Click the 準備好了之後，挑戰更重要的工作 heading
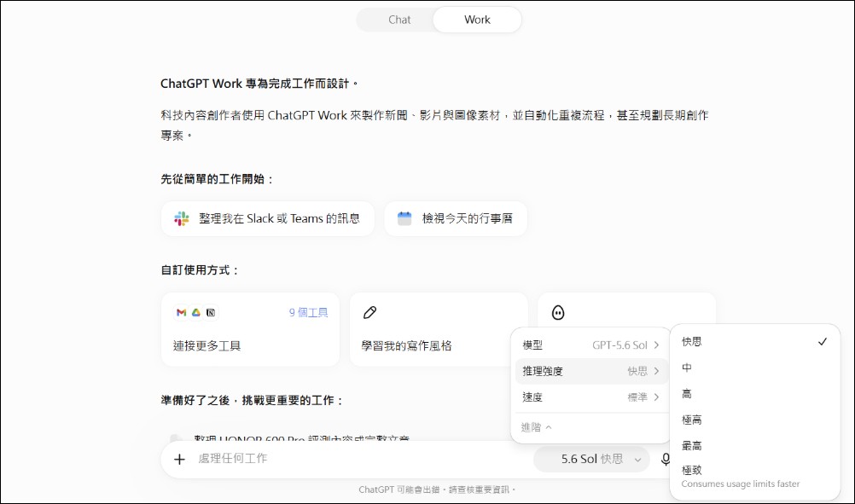This screenshot has width=855, height=504. [253, 401]
